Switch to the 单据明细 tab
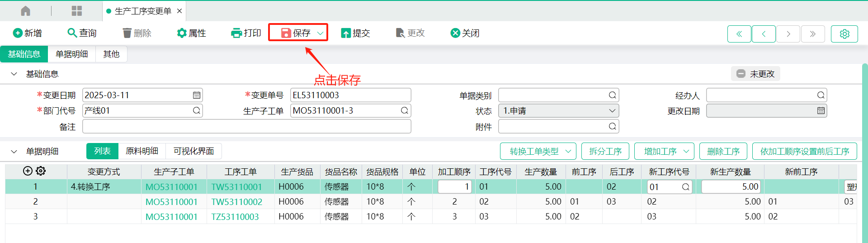 coord(71,54)
